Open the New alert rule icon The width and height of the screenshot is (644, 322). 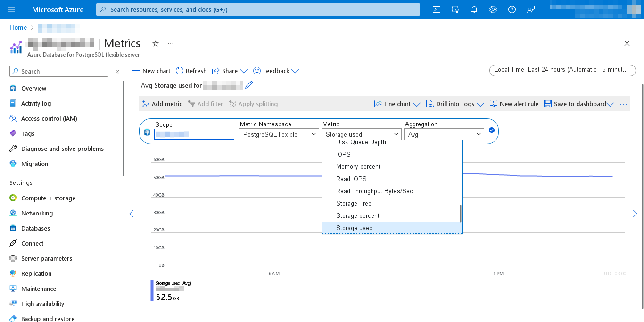[x=514, y=104]
